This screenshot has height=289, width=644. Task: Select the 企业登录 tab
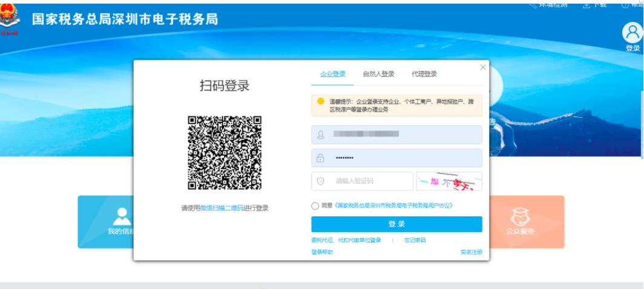333,75
